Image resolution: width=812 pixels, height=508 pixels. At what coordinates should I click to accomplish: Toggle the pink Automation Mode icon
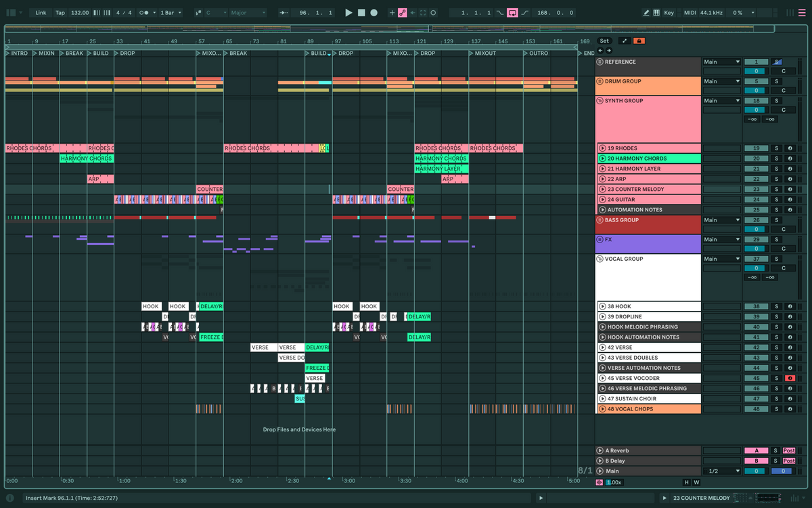tap(403, 12)
